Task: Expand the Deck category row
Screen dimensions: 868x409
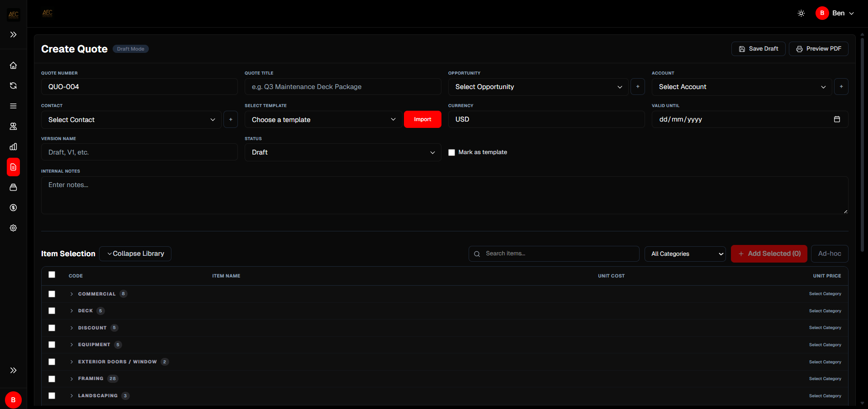Action: pyautogui.click(x=71, y=311)
